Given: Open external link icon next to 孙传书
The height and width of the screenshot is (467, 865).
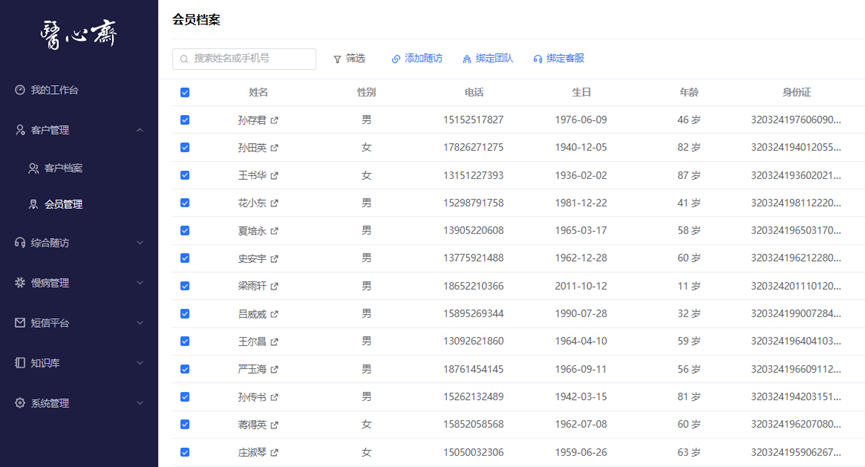Looking at the screenshot, I should tap(274, 397).
